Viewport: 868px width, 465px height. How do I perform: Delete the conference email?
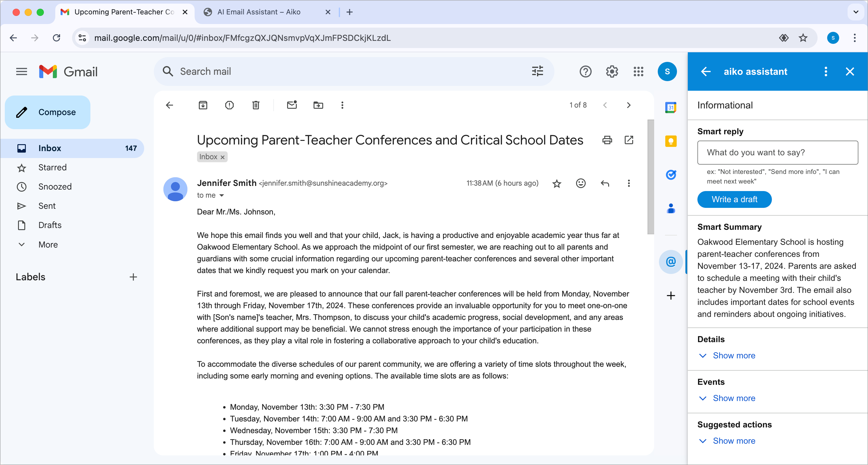point(255,105)
